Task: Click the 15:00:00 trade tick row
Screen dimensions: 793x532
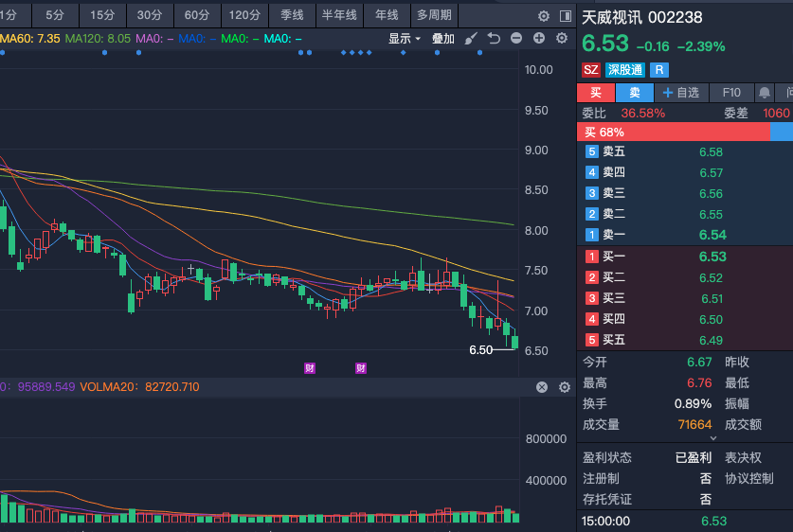Action: [685, 521]
